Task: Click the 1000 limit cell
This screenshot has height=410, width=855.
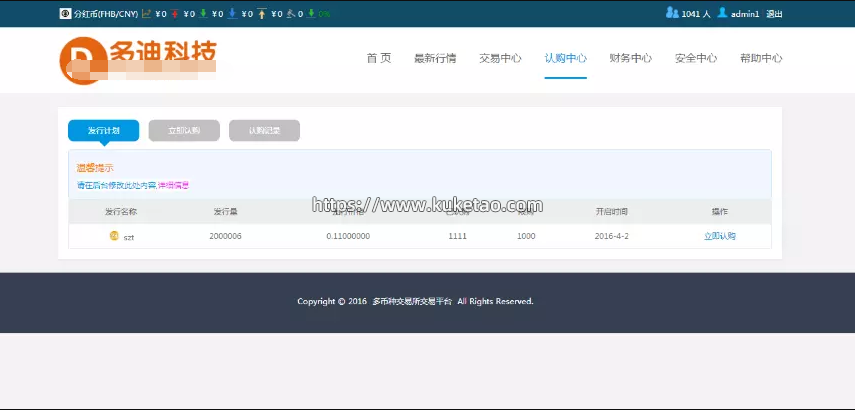Action: (526, 236)
